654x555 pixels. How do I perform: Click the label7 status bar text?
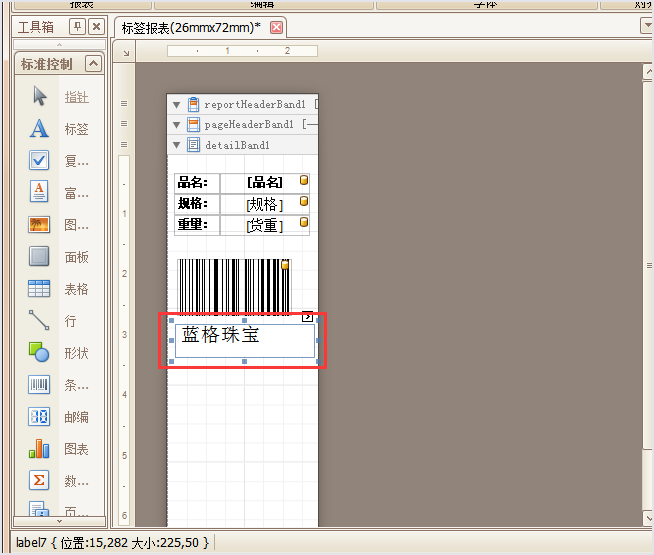pyautogui.click(x=112, y=542)
